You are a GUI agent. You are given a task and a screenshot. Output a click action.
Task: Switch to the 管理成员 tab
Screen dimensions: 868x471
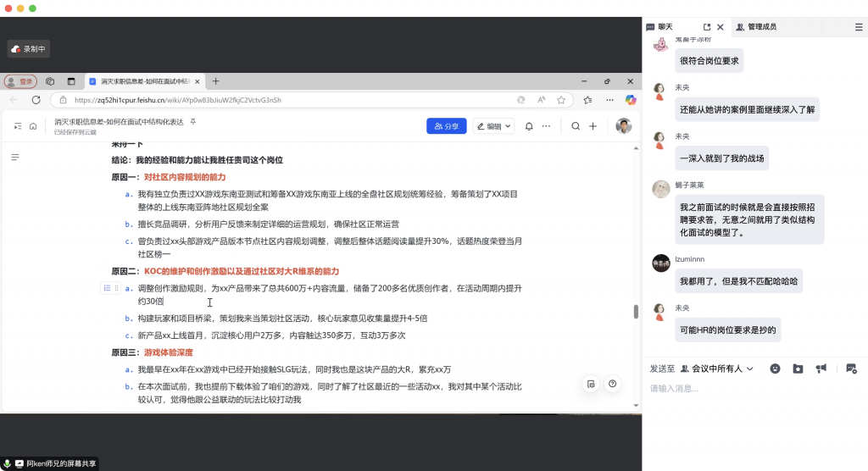click(x=755, y=27)
